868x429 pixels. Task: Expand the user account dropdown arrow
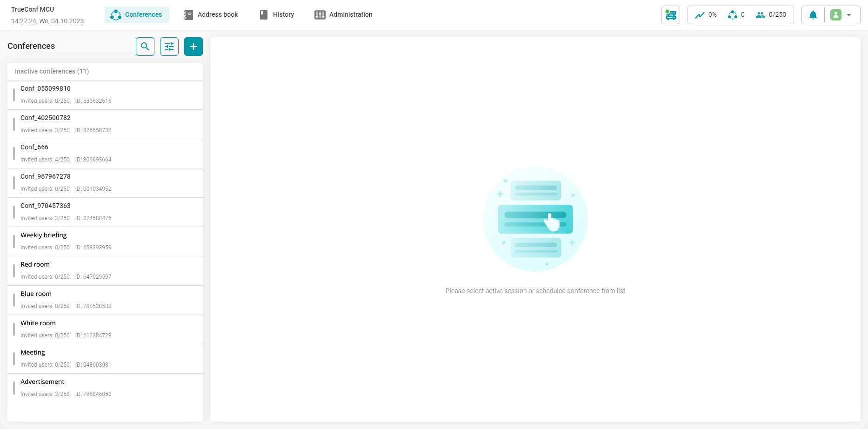pyautogui.click(x=849, y=15)
